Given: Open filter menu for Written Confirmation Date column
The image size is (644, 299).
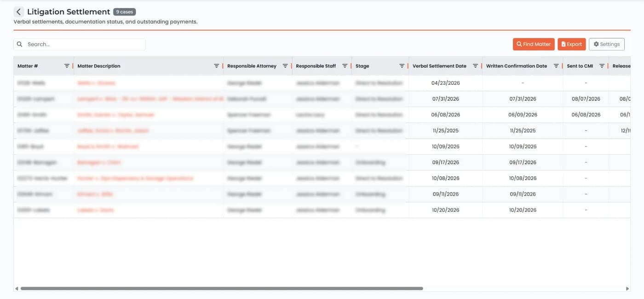Looking at the screenshot, I should 556,66.
